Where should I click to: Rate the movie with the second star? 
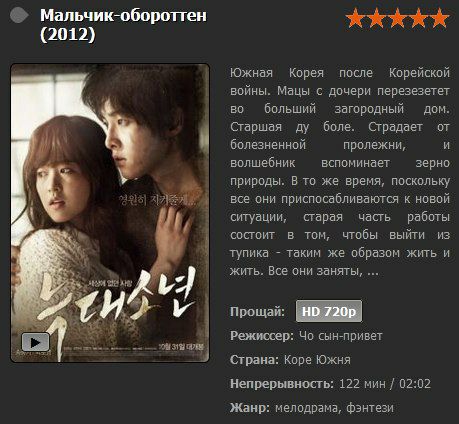376,18
